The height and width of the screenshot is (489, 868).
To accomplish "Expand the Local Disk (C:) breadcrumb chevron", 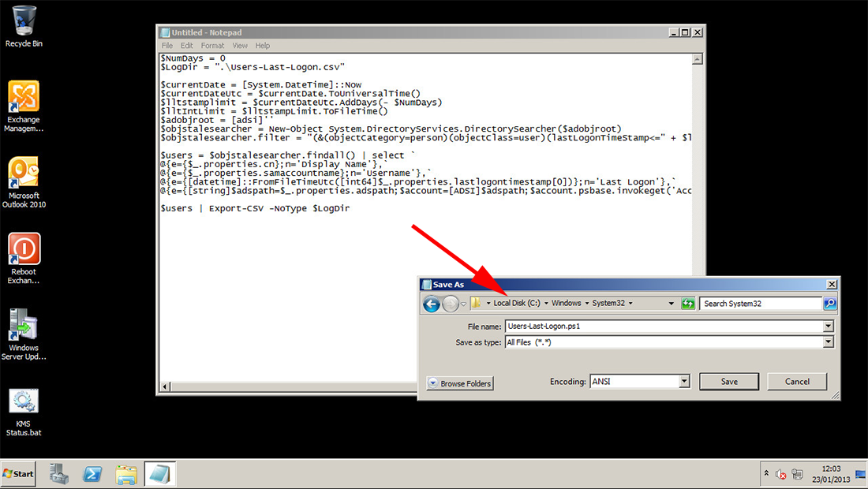I will point(544,303).
